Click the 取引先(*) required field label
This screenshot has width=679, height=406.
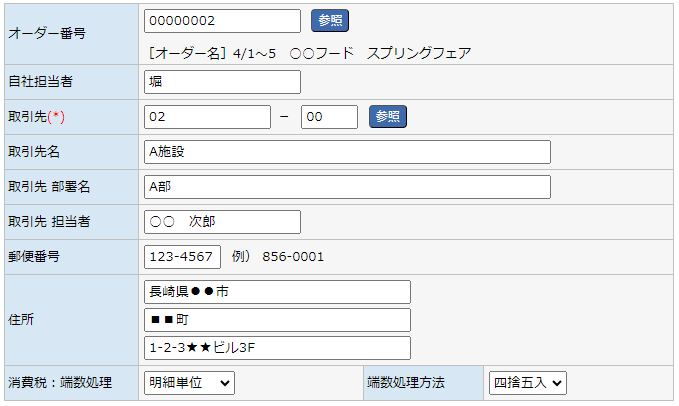(x=36, y=116)
